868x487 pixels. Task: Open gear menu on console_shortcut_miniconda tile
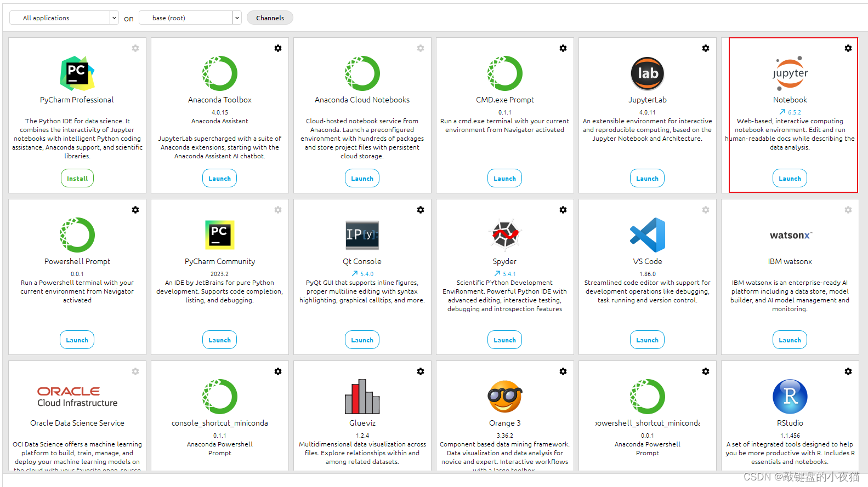click(278, 371)
